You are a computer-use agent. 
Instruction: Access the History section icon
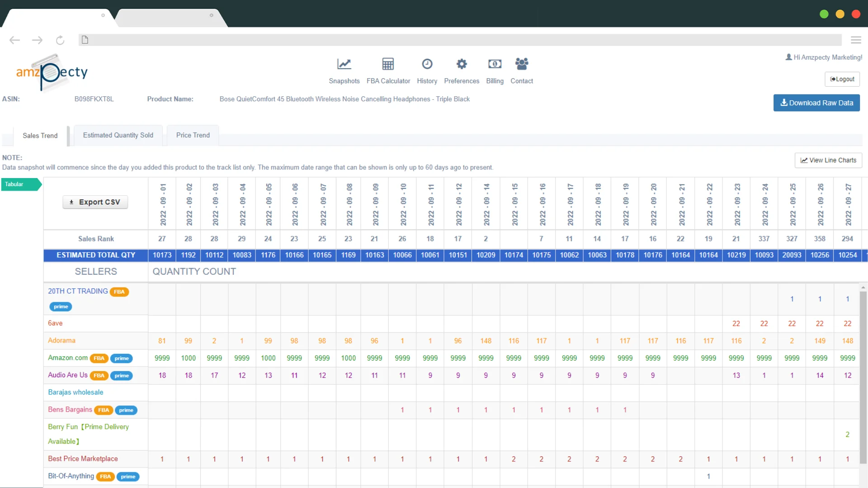426,64
